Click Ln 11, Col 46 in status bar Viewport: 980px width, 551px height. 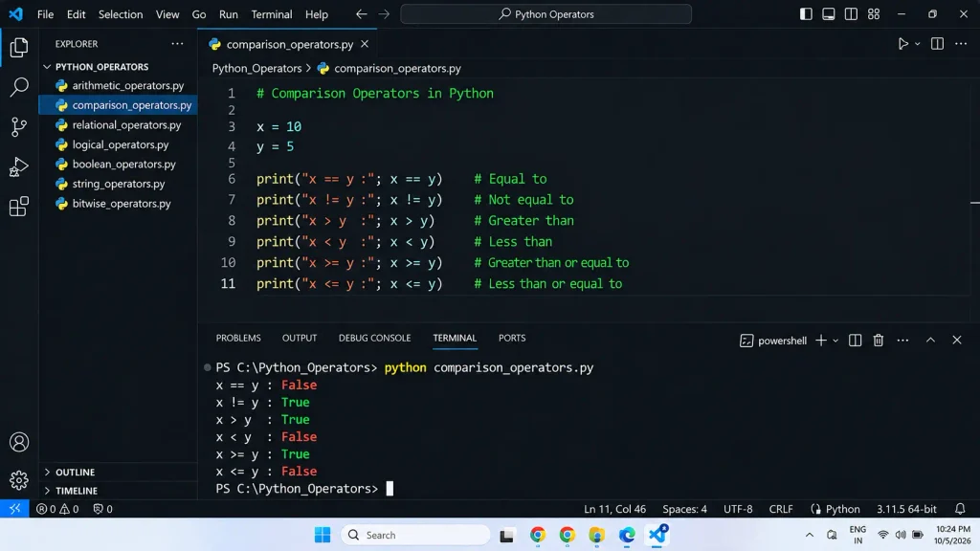(x=614, y=509)
